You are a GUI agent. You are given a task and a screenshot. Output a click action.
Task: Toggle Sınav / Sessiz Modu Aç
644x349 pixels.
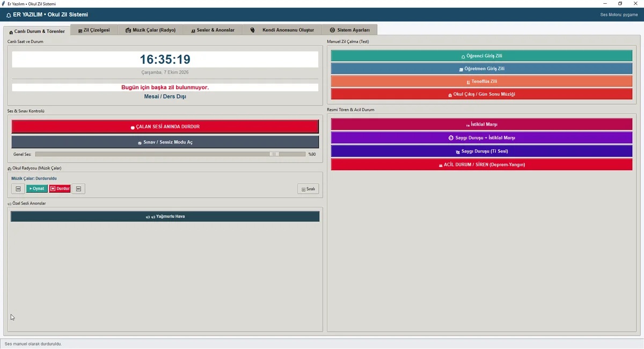(165, 142)
